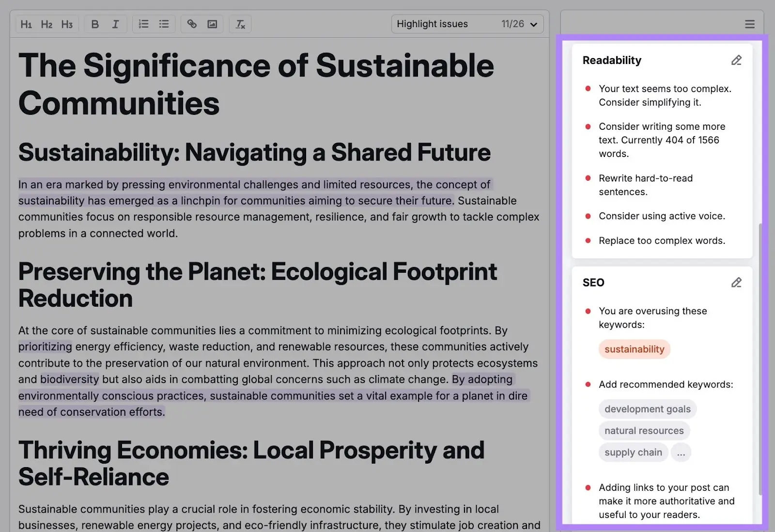
Task: Toggle italic formatting
Action: click(x=115, y=24)
